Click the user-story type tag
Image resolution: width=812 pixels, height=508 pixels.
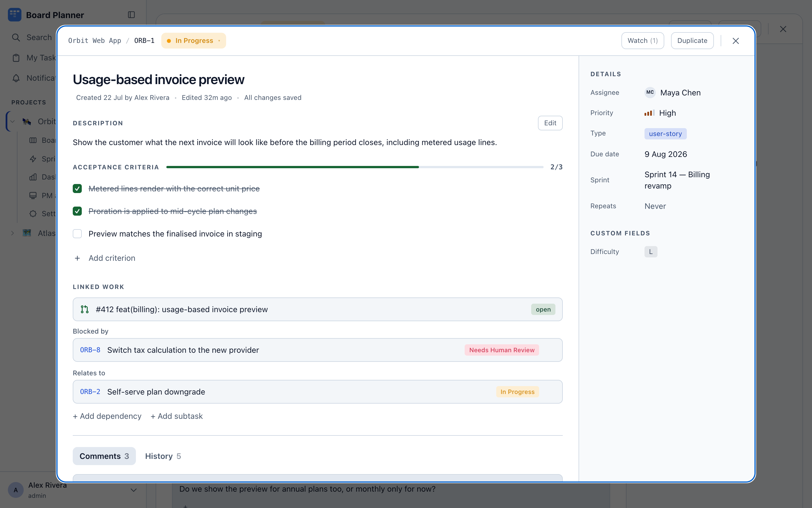coord(665,134)
